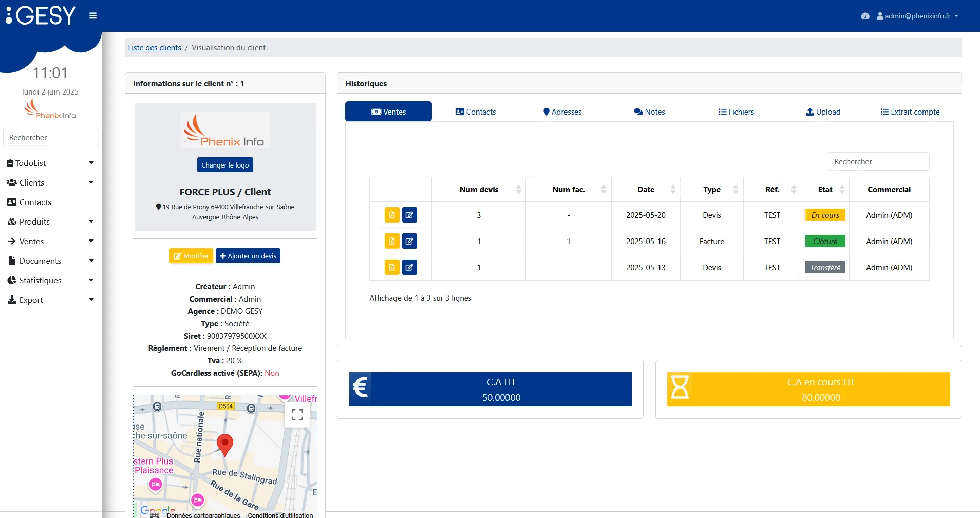Expand the Export sidebar menu
This screenshot has width=980, height=518.
click(x=50, y=300)
